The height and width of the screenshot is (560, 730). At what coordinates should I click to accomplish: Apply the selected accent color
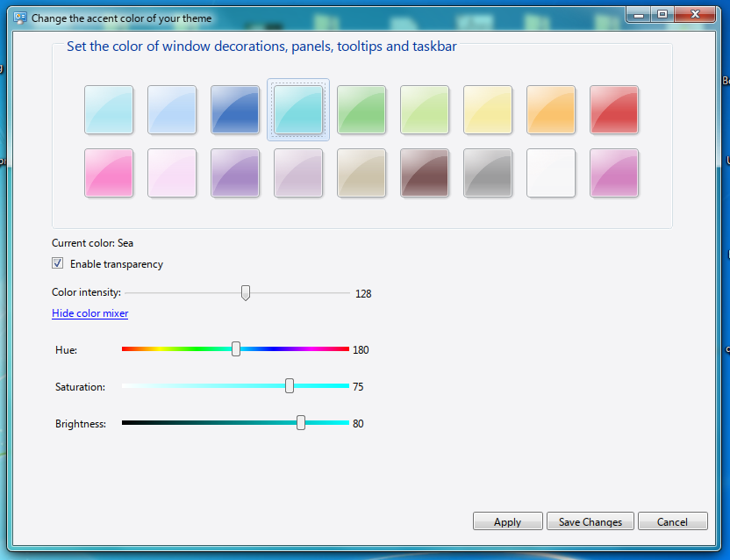click(507, 521)
